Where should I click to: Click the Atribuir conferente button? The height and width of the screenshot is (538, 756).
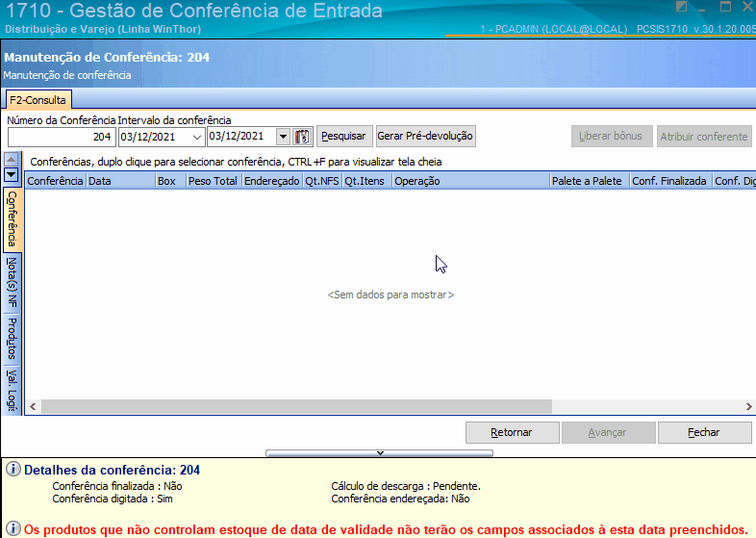(x=704, y=137)
